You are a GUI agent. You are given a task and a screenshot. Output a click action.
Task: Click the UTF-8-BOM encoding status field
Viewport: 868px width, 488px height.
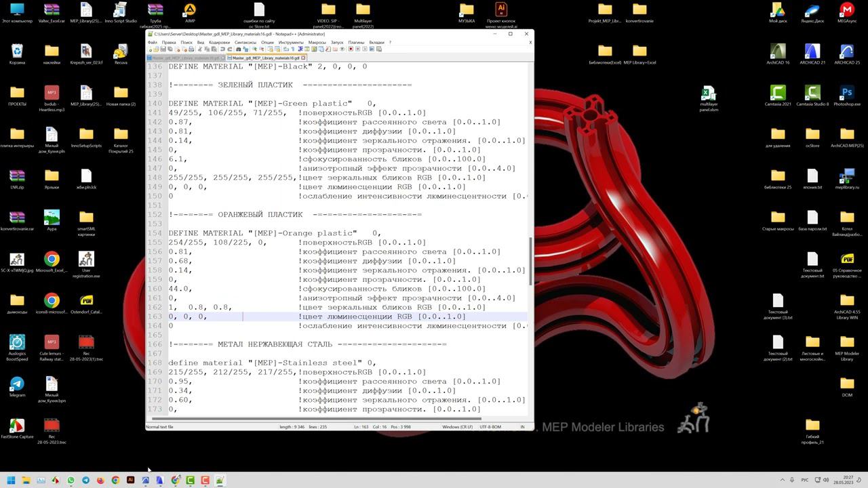tap(490, 426)
